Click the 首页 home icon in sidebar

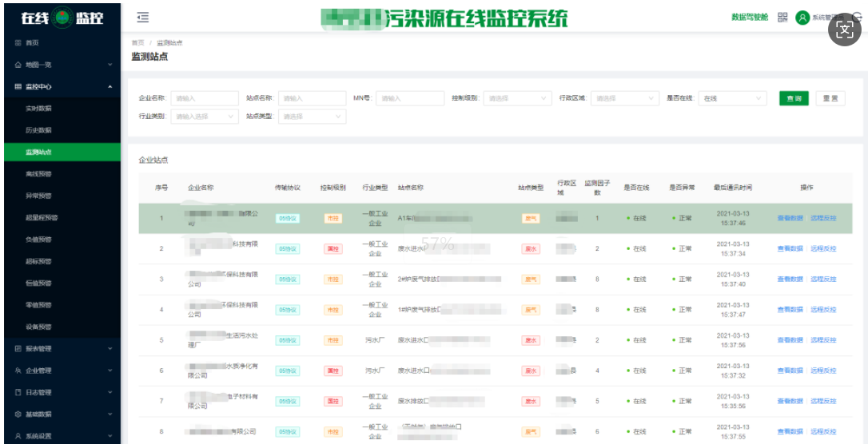18,43
